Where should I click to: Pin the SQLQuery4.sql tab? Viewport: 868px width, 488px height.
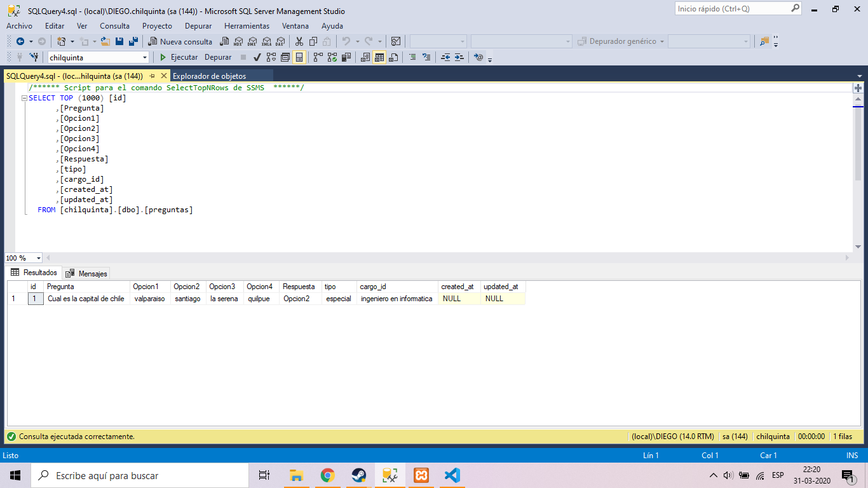tap(152, 76)
